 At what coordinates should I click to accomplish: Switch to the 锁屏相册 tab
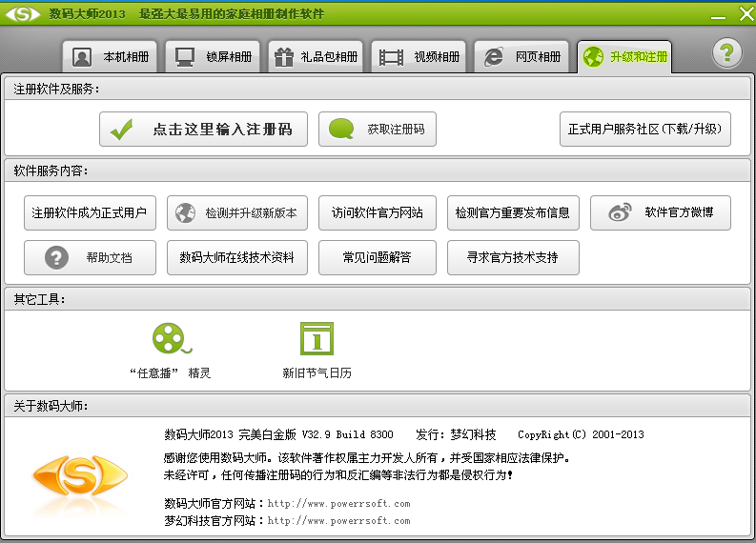pos(214,57)
